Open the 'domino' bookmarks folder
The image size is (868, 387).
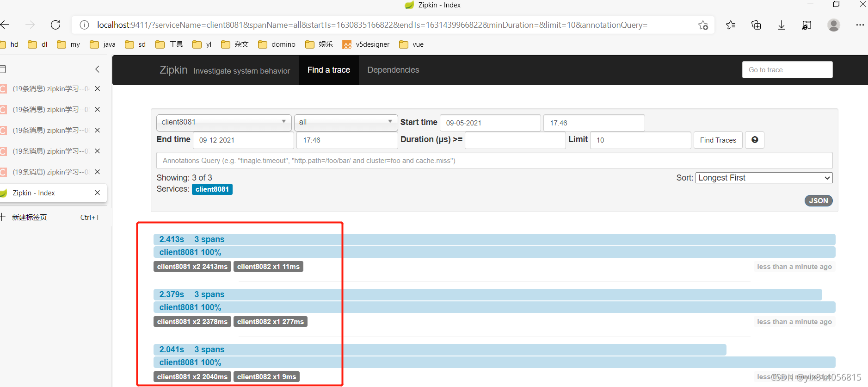tap(277, 44)
